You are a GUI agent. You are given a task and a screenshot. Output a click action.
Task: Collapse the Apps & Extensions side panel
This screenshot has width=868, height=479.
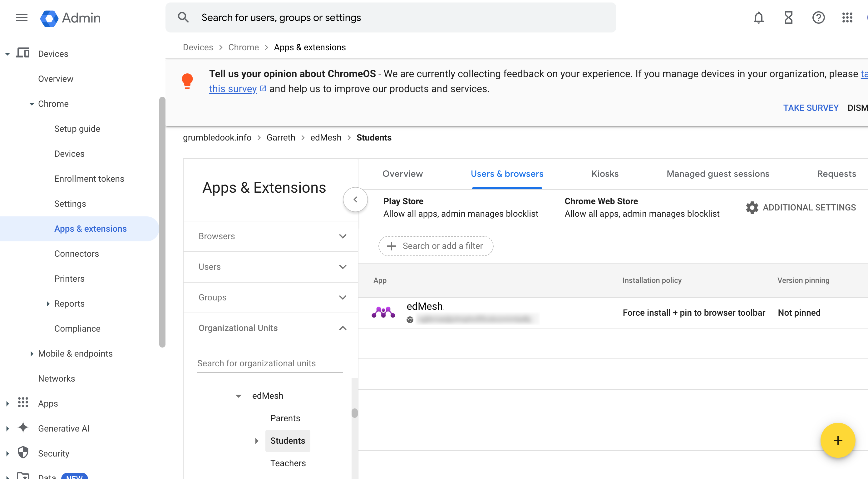tap(355, 200)
